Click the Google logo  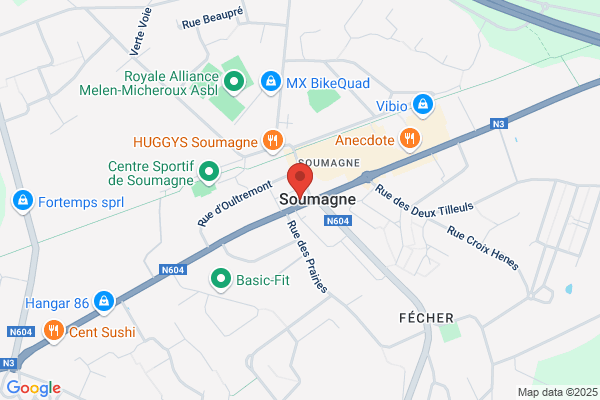[x=34, y=388]
